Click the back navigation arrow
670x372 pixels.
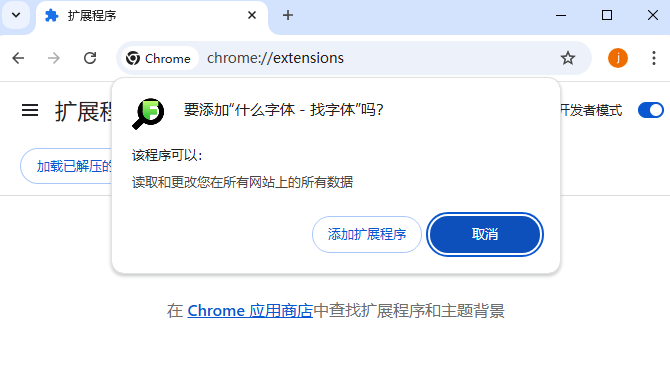pos(18,58)
